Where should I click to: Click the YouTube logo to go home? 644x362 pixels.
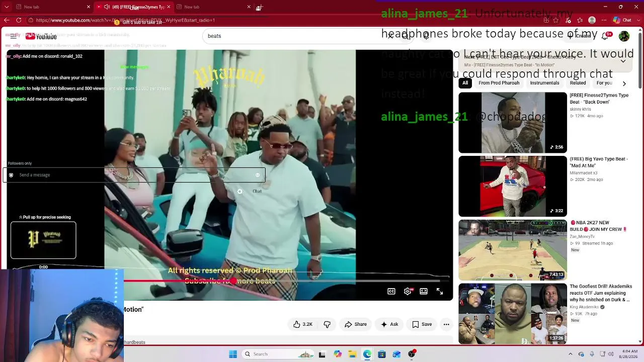[x=42, y=36]
